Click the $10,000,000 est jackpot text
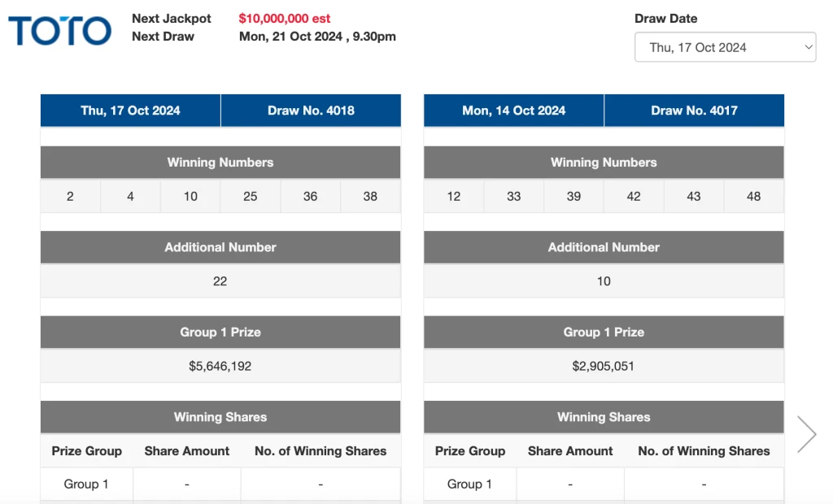833x504 pixels. click(x=284, y=19)
